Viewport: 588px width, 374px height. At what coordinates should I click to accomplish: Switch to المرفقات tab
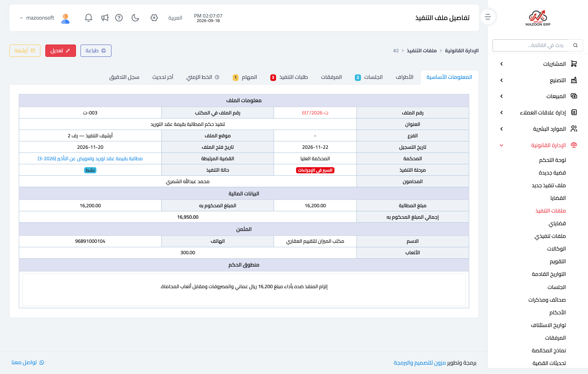(331, 77)
